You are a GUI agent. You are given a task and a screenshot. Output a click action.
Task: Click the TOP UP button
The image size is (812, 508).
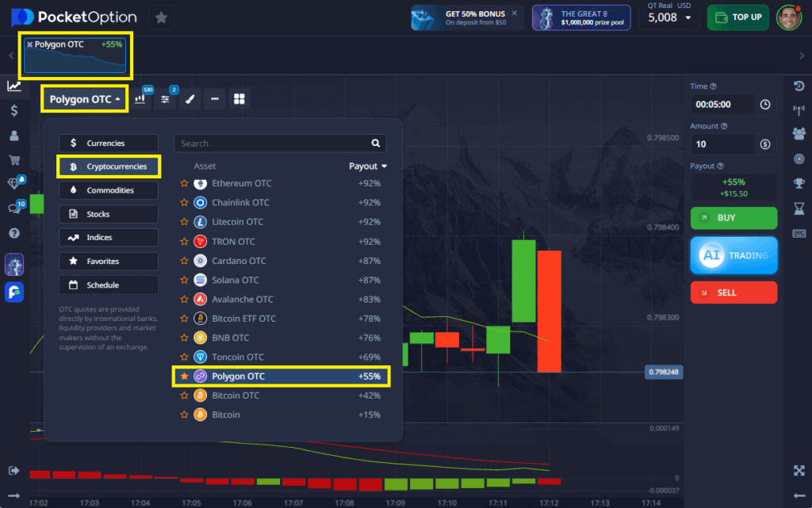click(737, 17)
